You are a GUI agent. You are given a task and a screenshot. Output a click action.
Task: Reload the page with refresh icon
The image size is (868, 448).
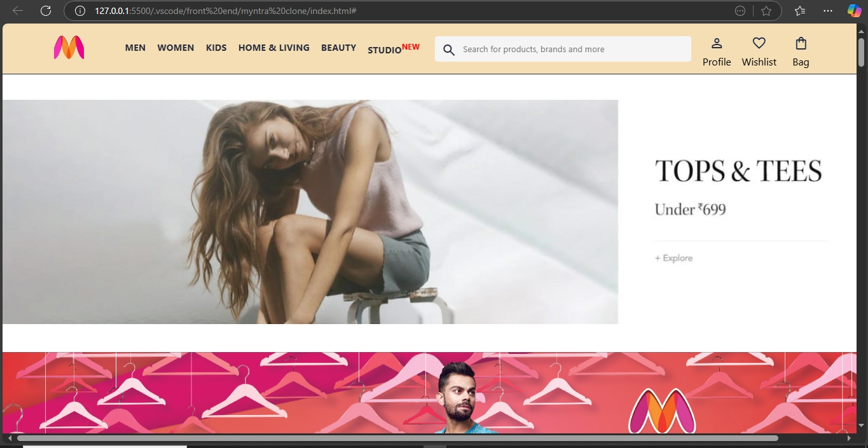46,11
